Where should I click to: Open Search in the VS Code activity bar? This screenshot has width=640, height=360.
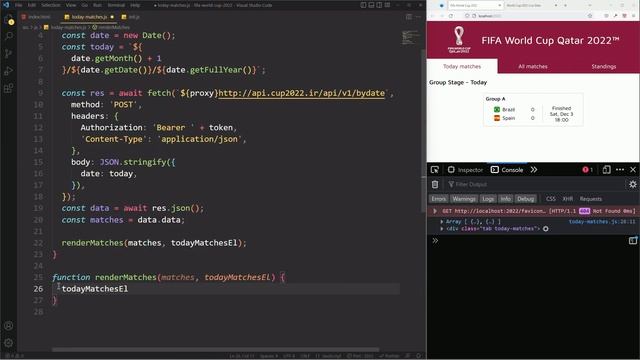pos(9,36)
